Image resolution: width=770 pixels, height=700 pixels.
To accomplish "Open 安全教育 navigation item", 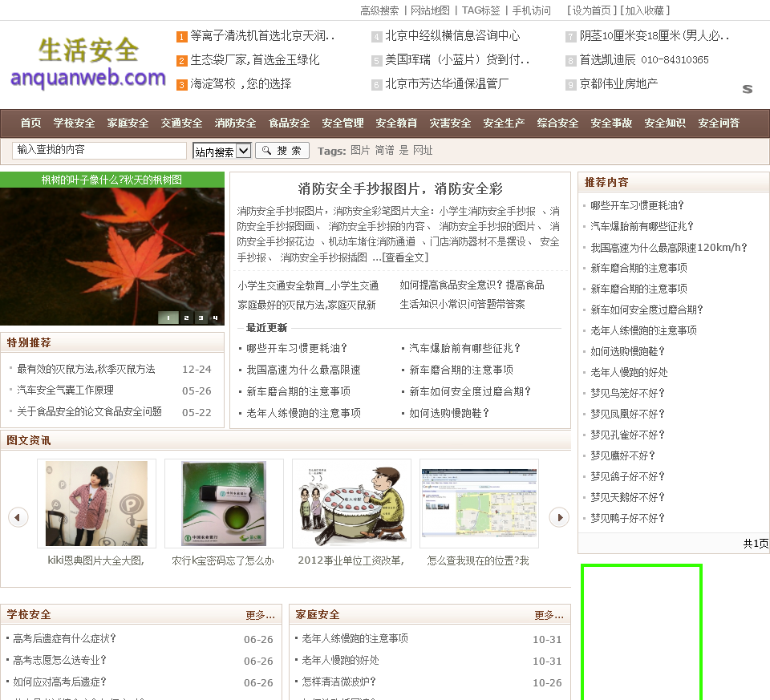I will click(396, 123).
